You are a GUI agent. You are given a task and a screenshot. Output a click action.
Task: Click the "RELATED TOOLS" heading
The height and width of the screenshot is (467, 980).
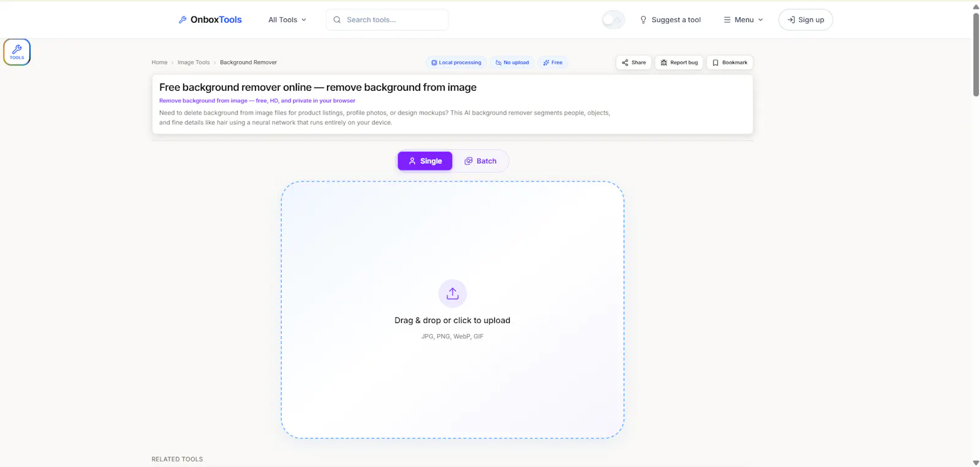coord(177,459)
